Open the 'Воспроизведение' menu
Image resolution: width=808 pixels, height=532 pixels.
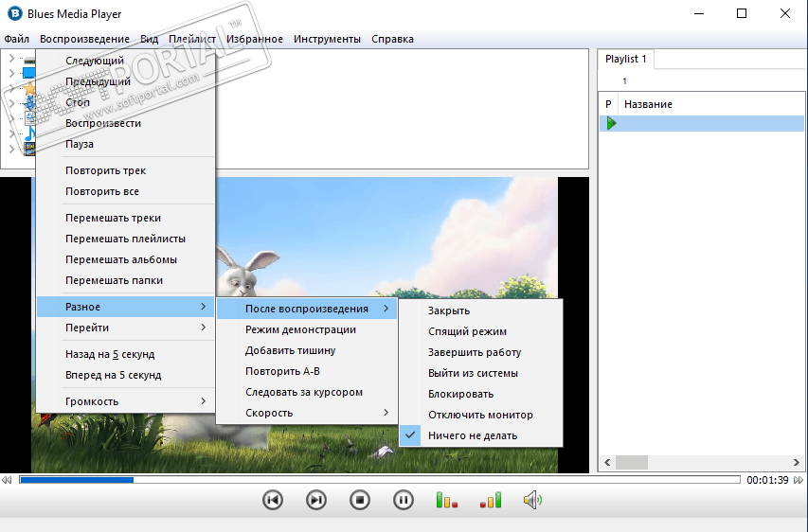pyautogui.click(x=84, y=39)
